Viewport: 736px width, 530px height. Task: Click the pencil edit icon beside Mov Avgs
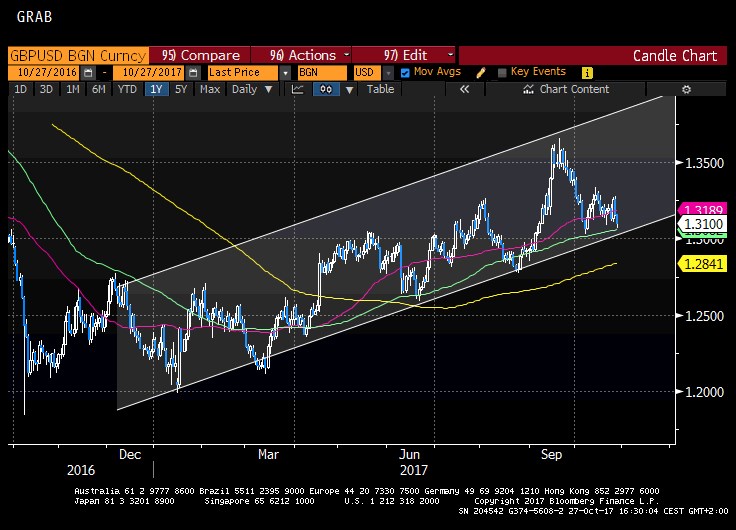pyautogui.click(x=481, y=73)
